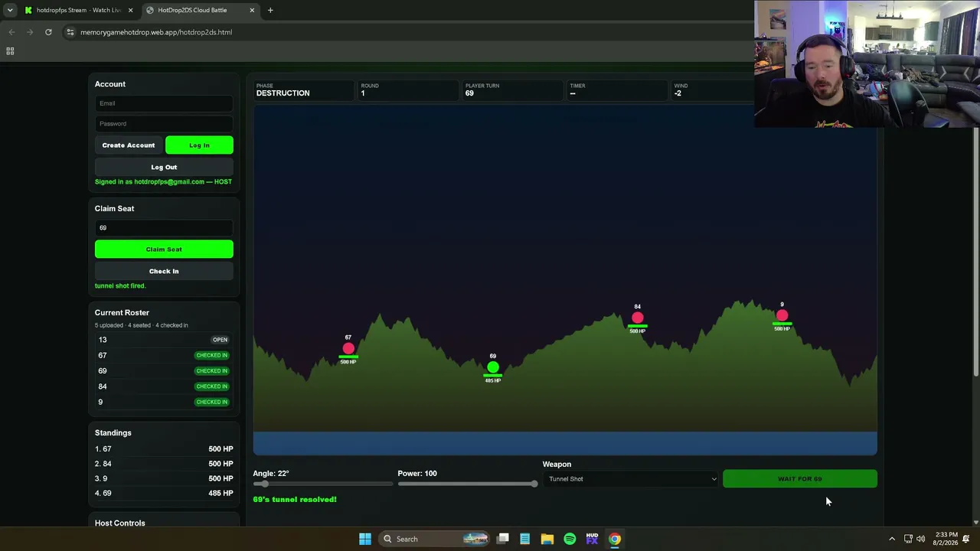Viewport: 980px width, 551px height.
Task: Close the hotdropfps Stream tab
Action: click(130, 10)
